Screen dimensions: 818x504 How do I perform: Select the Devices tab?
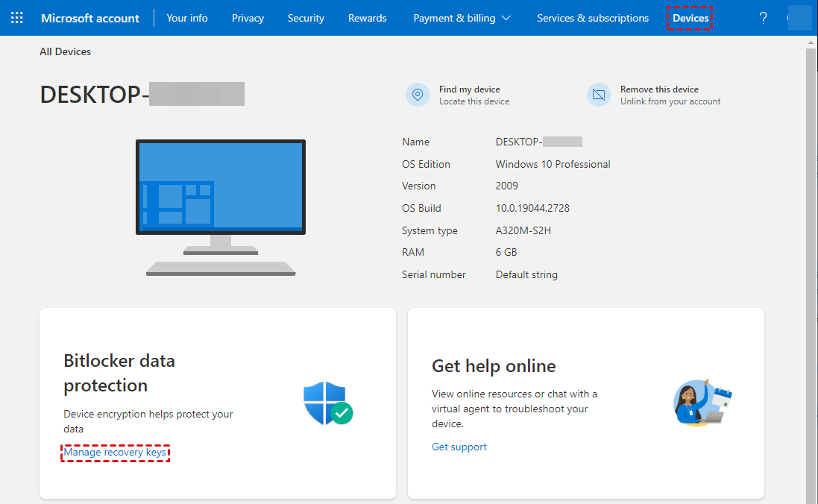coord(690,18)
